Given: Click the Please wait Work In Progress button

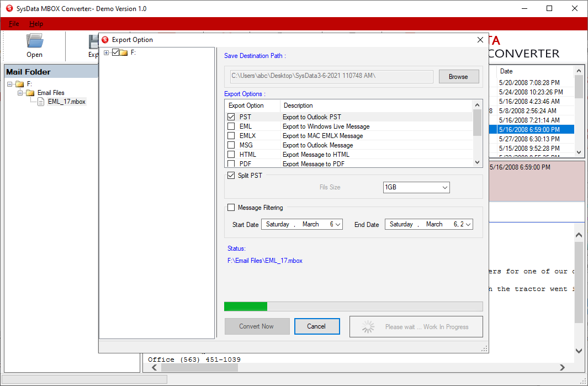Looking at the screenshot, I should [x=416, y=327].
